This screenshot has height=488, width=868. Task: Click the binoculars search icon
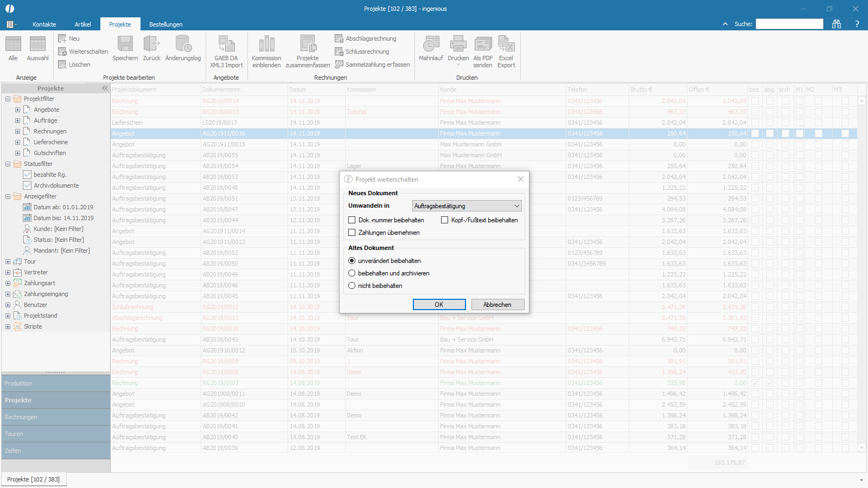tap(837, 24)
